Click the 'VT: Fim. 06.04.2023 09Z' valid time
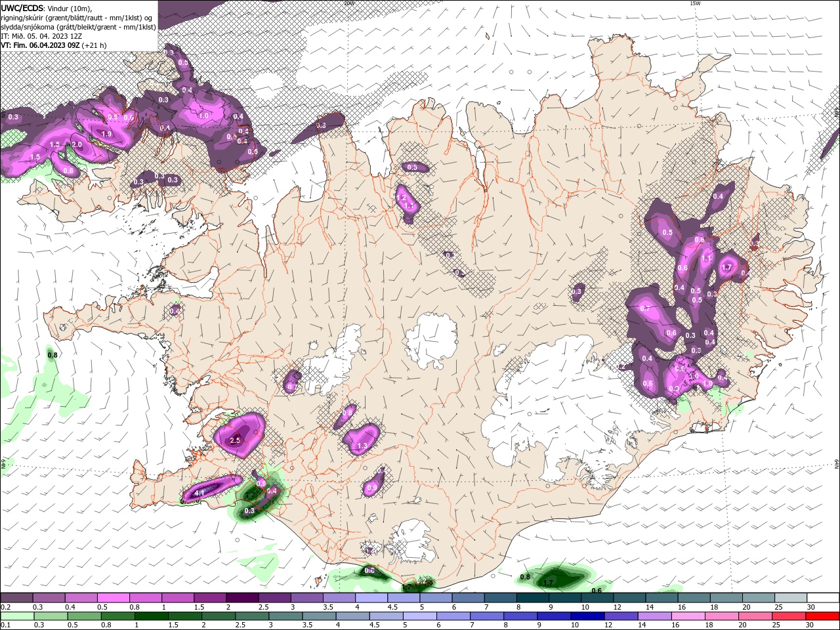Viewport: 840px width, 630px height. coord(41,45)
